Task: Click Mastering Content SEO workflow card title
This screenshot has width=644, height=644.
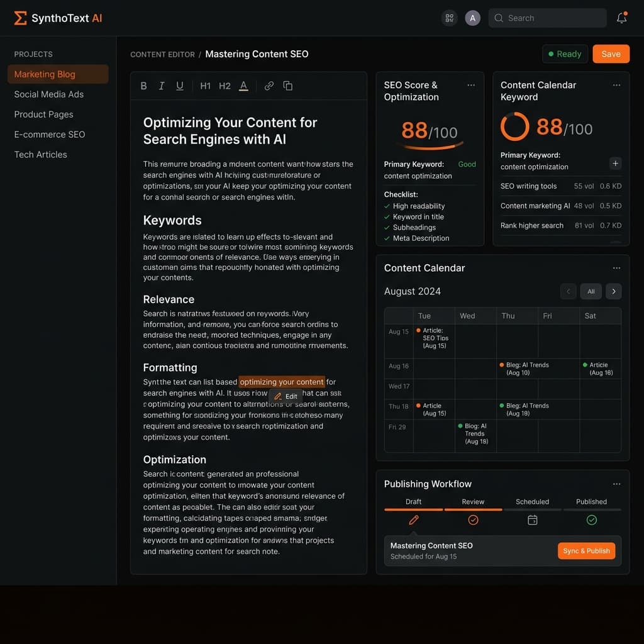Action: point(431,545)
